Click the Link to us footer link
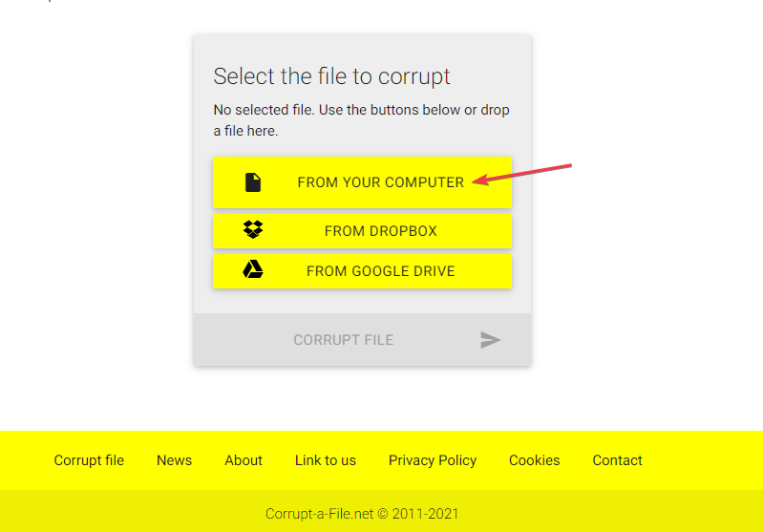The height and width of the screenshot is (532, 763). click(326, 460)
